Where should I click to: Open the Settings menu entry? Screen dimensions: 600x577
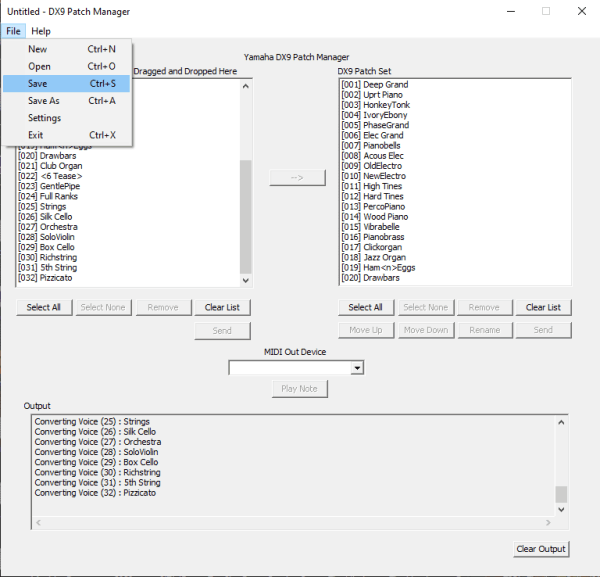44,118
